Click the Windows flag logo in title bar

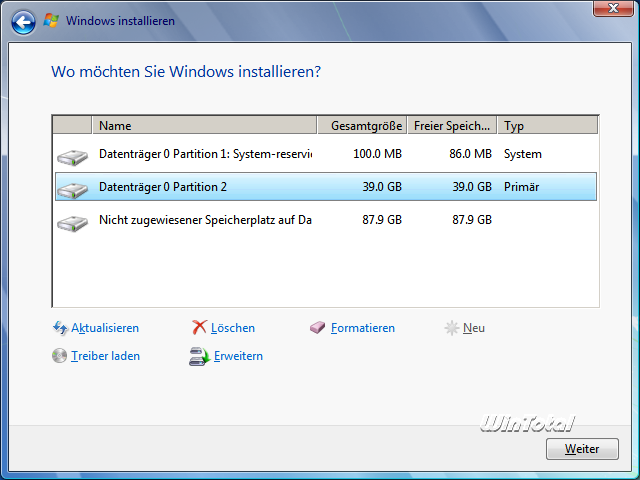click(x=51, y=20)
